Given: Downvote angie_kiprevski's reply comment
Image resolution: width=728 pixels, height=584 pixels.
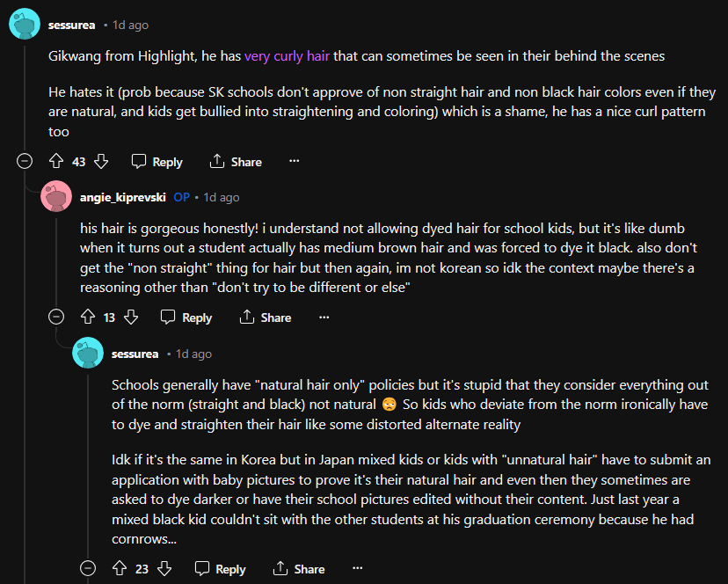Looking at the screenshot, I should [x=131, y=318].
